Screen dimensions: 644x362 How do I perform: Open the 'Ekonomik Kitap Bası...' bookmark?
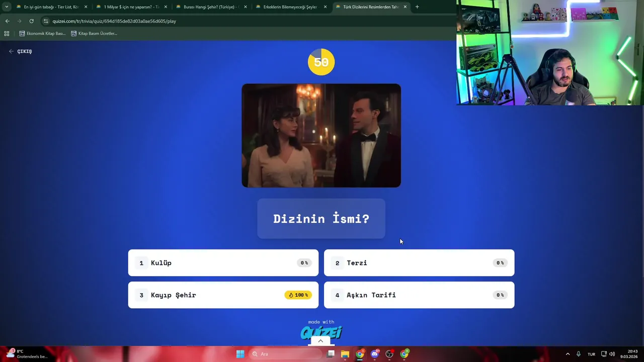click(x=42, y=33)
